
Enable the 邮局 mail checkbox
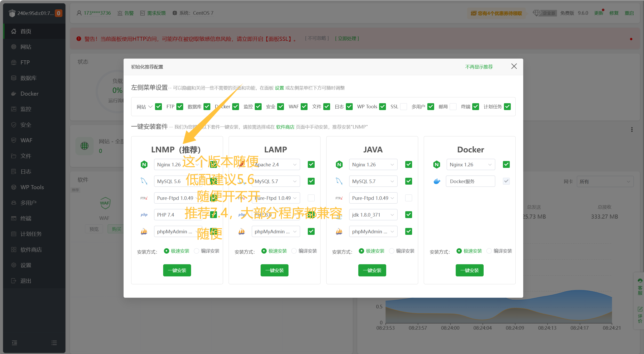pos(453,107)
